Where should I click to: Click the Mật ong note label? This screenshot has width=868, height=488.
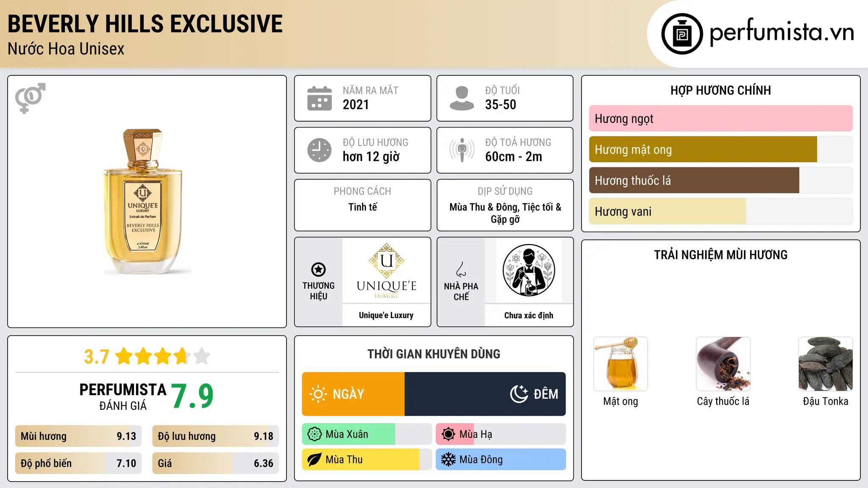(620, 402)
